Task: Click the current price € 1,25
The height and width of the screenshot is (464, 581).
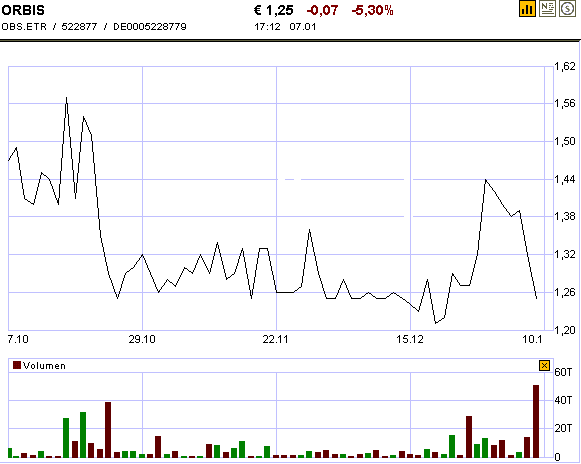Action: [273, 10]
